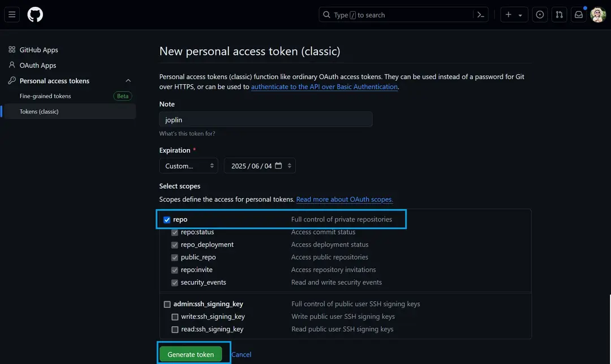Screen dimensions: 611x364
Task: Click the Generate token button
Action: [x=191, y=354]
